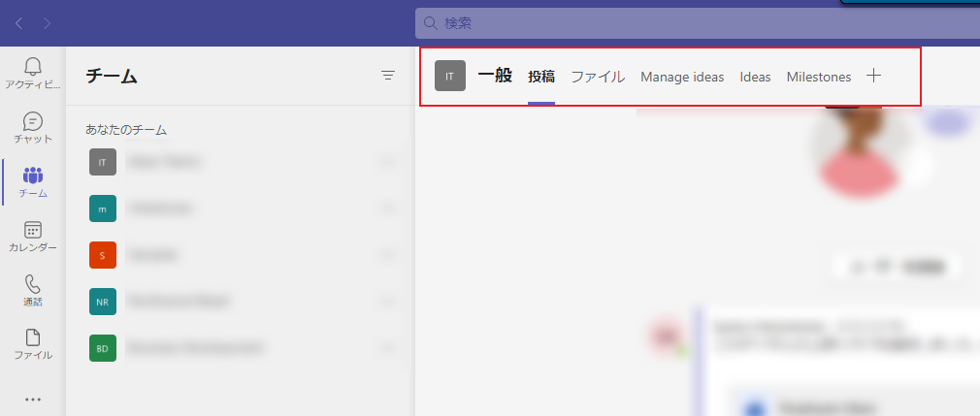Click the あなたのチーム section label

click(x=126, y=130)
